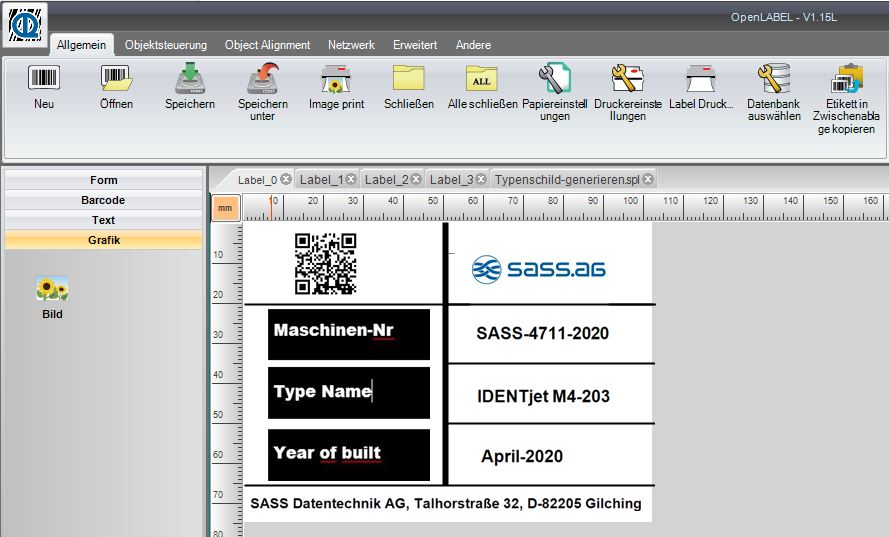Viewport: 889px width, 537px height.
Task: Click the Label Druck printer icon
Action: click(x=701, y=78)
